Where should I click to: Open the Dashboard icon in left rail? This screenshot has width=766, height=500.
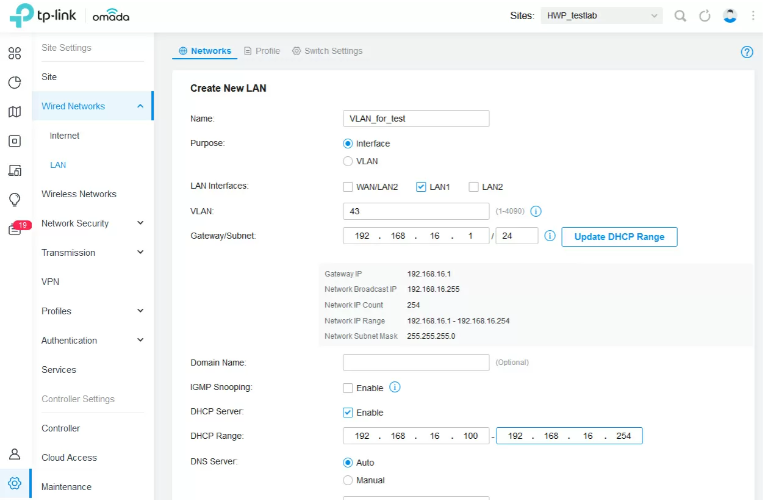tap(15, 53)
